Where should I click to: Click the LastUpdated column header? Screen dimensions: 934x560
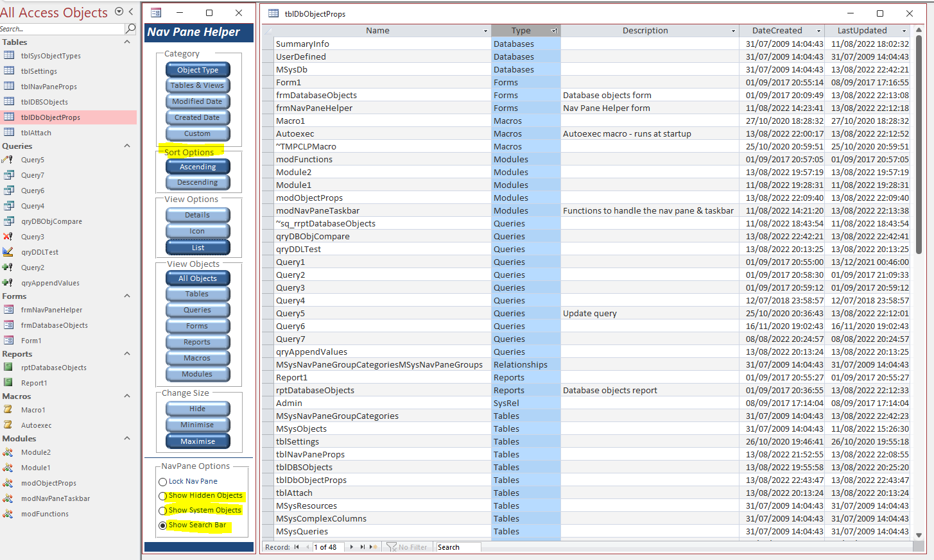click(861, 31)
